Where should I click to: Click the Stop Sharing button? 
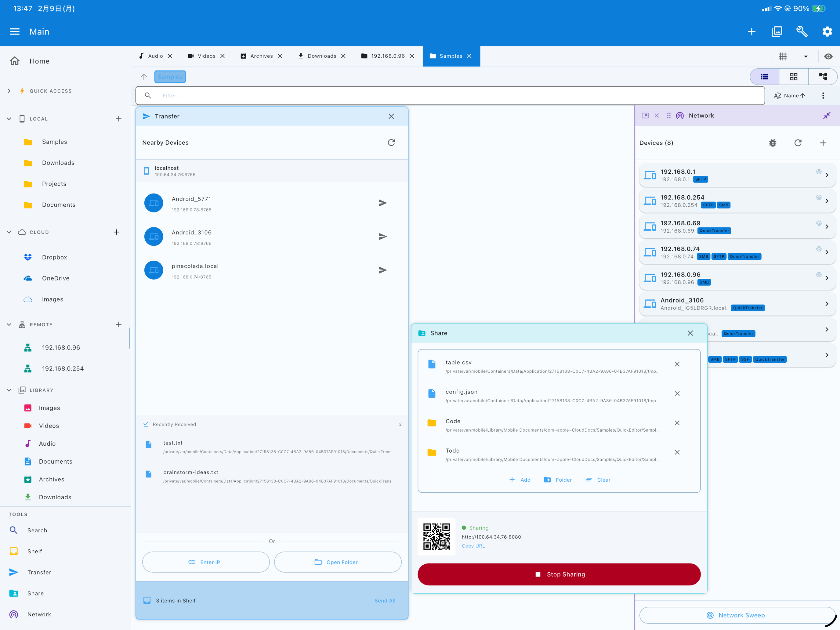559,574
